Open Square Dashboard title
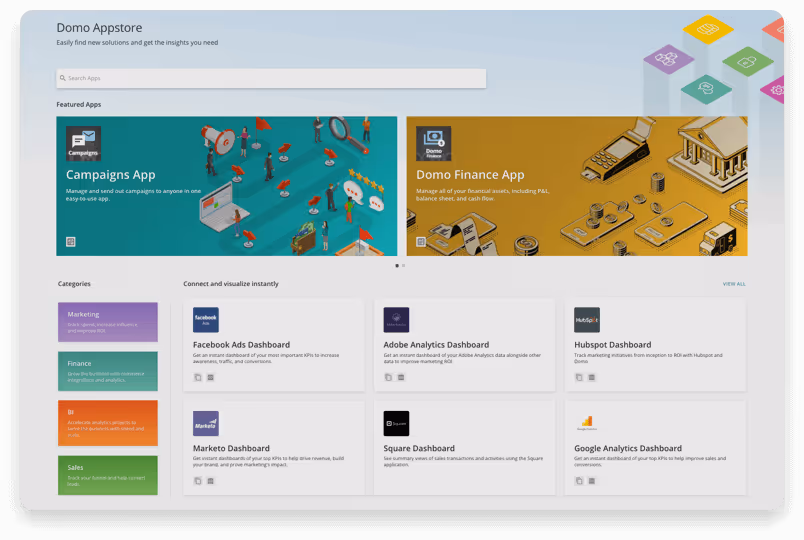The image size is (804, 540). 419,449
